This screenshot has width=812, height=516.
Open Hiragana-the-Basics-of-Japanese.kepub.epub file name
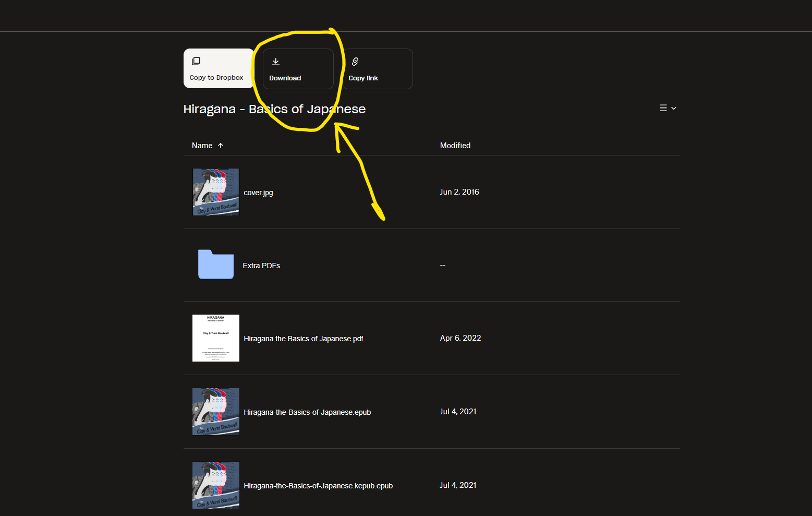coord(318,486)
